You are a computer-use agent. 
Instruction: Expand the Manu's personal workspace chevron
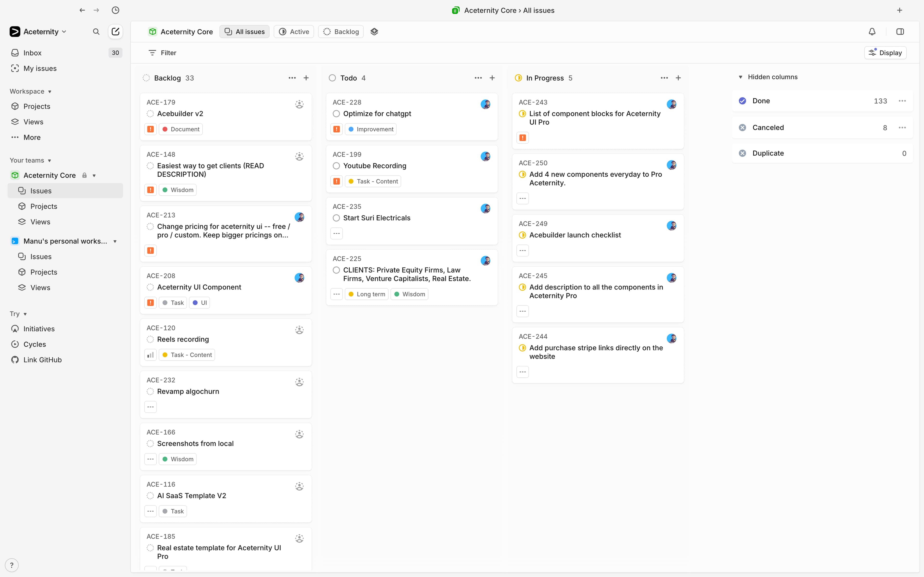(x=115, y=241)
